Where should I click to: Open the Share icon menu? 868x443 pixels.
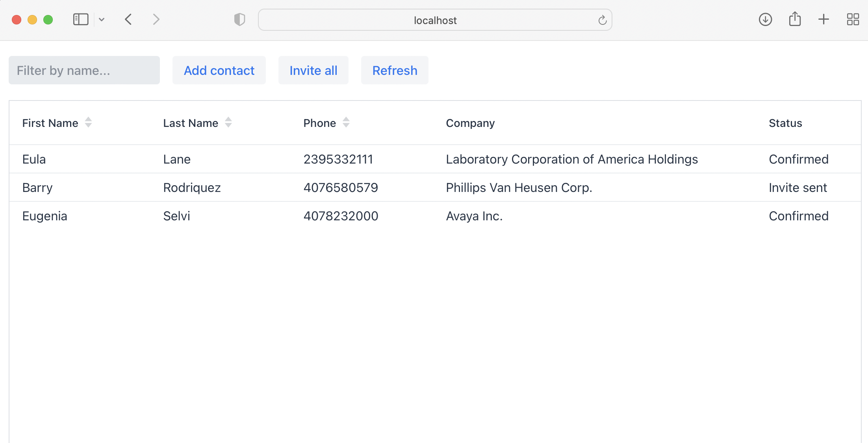795,19
